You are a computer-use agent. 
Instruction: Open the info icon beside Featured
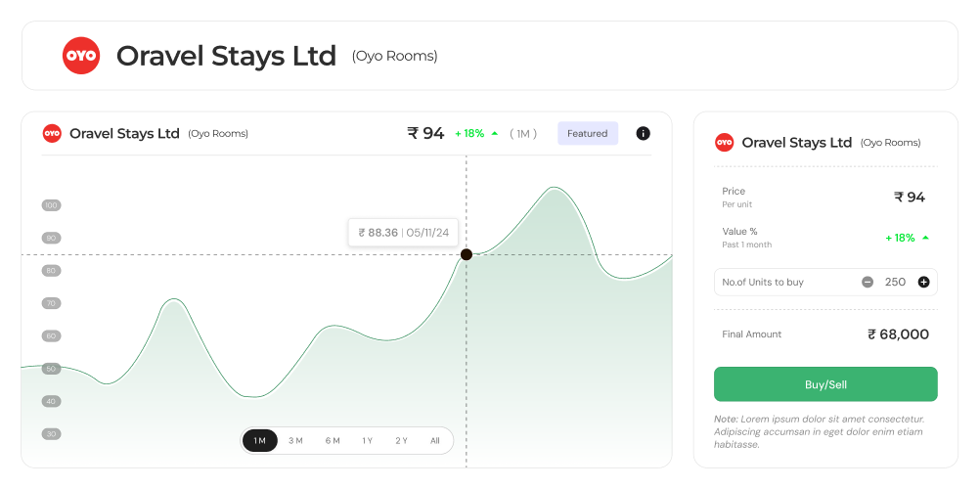click(643, 133)
